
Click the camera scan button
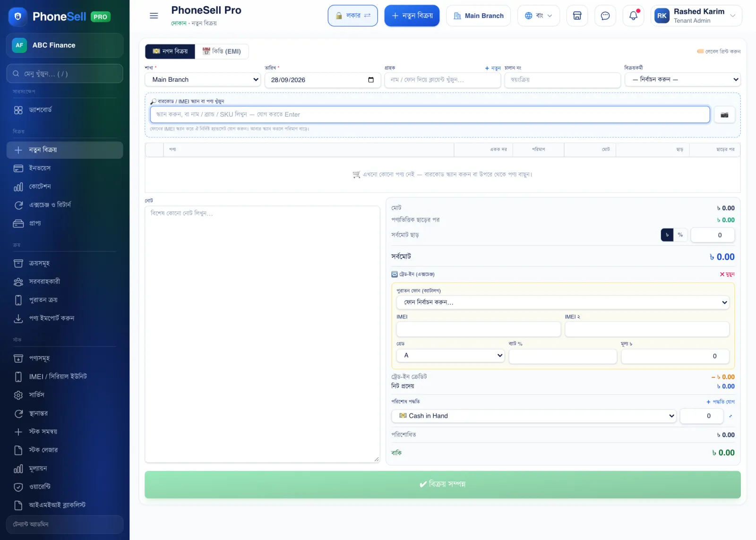[724, 114]
